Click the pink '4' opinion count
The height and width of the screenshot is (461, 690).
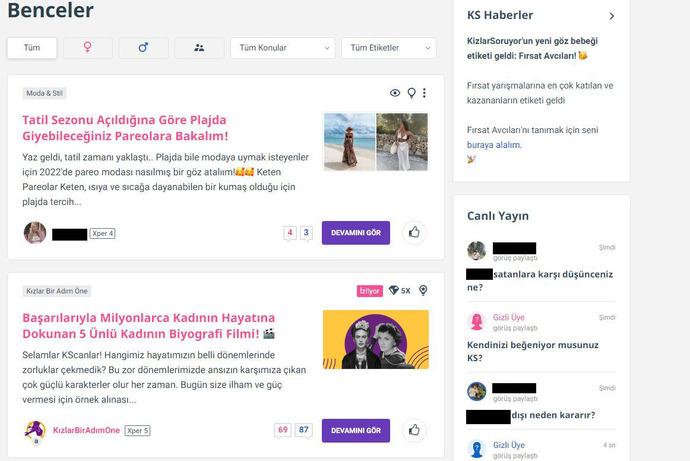click(x=290, y=233)
